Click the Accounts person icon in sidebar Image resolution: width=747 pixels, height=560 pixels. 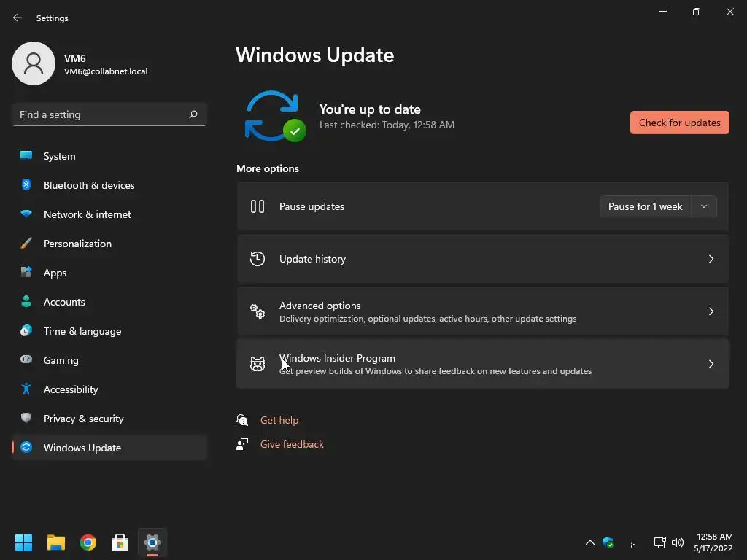(26, 301)
